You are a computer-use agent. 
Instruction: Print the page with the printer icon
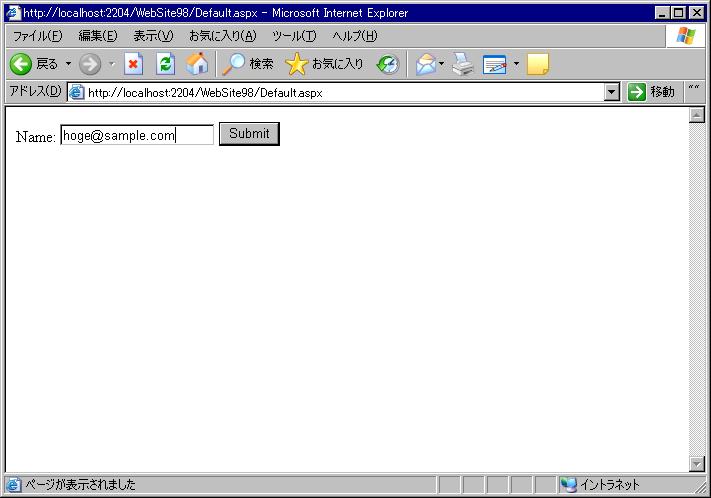coord(463,64)
